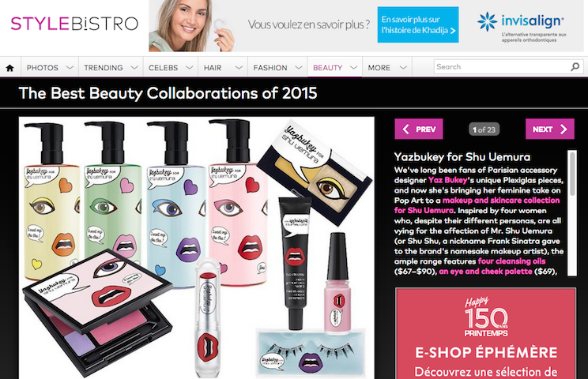This screenshot has width=588, height=379.
Task: Go to the next slide
Action: [550, 129]
